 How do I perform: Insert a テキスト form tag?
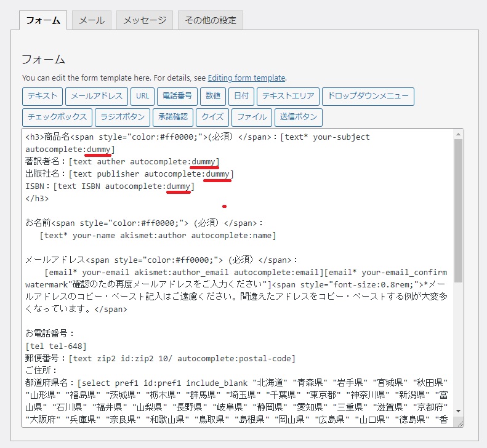pyautogui.click(x=42, y=96)
